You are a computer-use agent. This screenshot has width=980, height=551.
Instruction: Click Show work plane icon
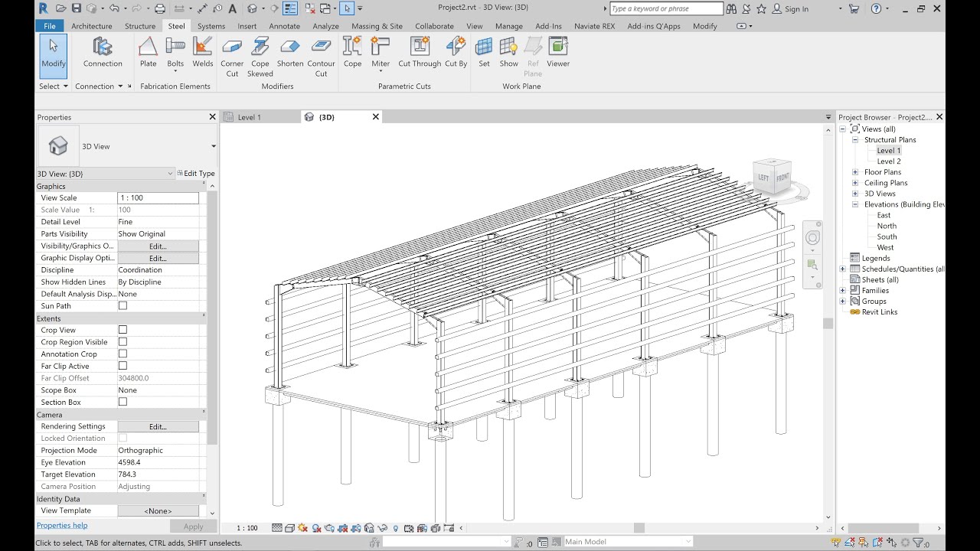click(x=509, y=52)
